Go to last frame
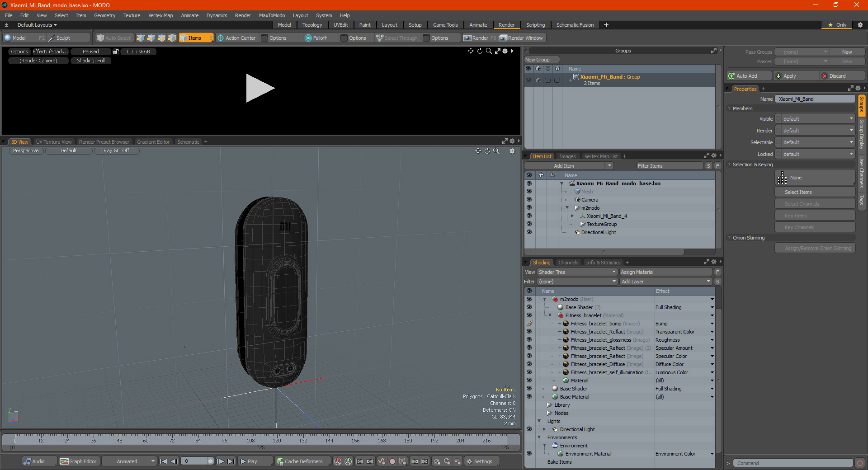The width and height of the screenshot is (868, 470). (231, 461)
